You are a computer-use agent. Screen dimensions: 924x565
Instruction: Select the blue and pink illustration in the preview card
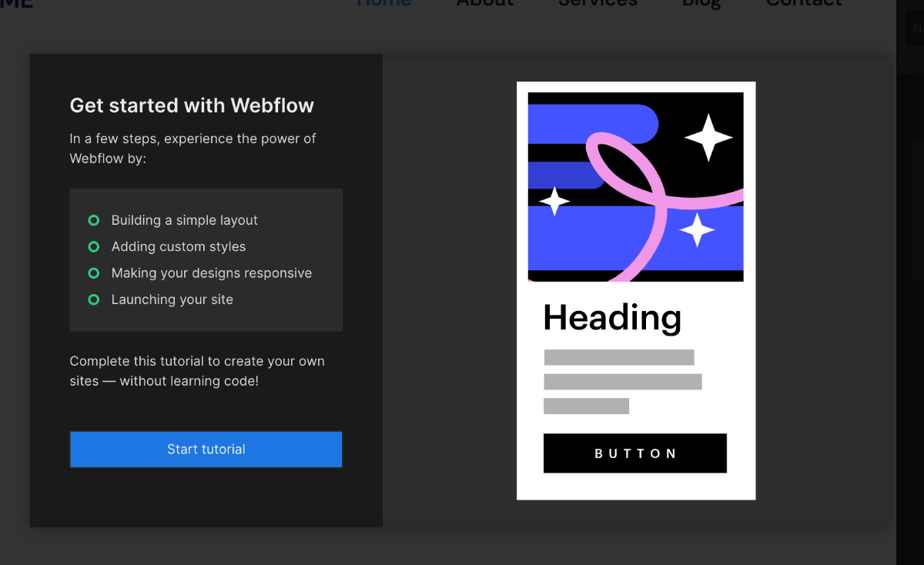(636, 187)
